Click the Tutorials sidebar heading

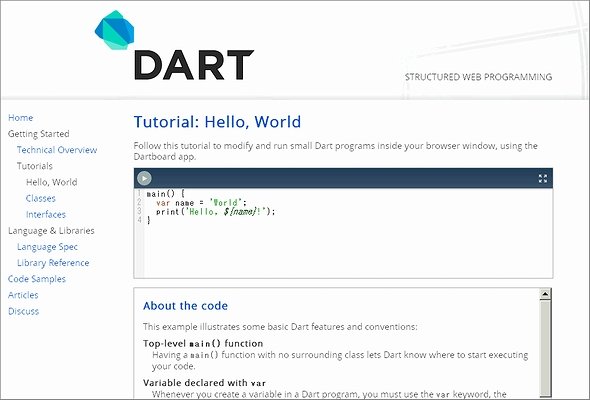click(x=35, y=166)
